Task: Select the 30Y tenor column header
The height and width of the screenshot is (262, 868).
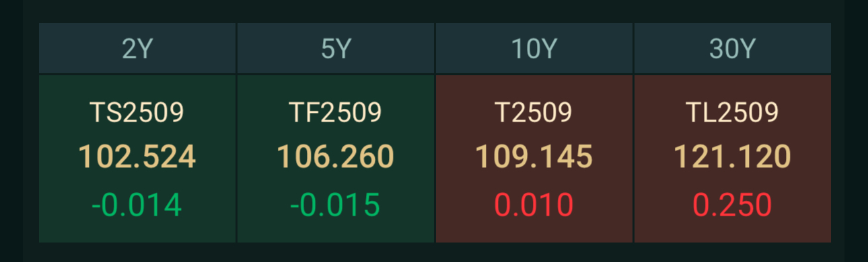Action: 733,48
